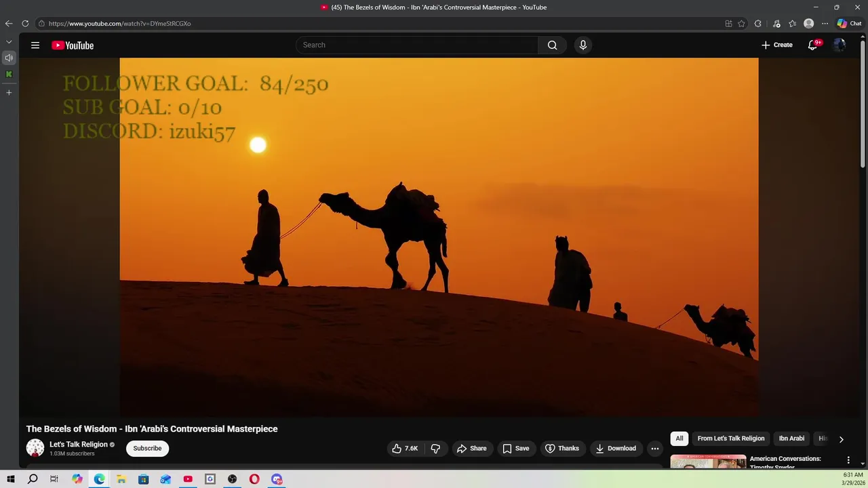Open options for American Conversations video
Viewport: 868px width, 488px height.
click(848, 460)
